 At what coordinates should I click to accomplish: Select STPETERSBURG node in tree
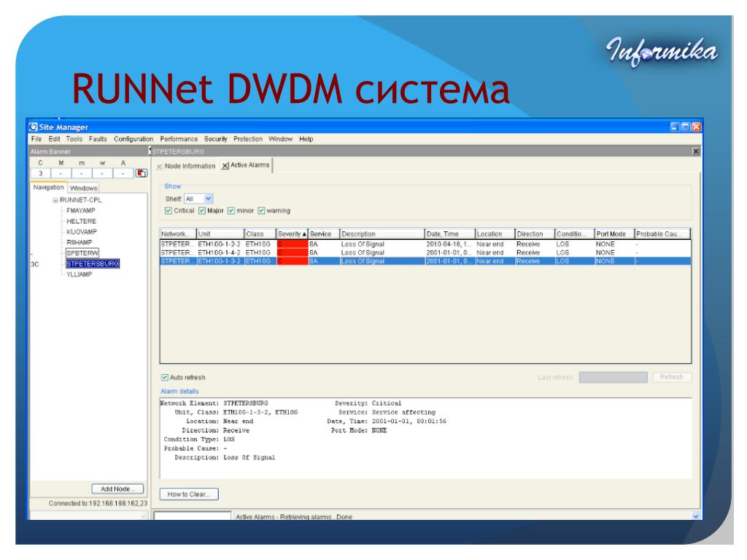tap(93, 264)
